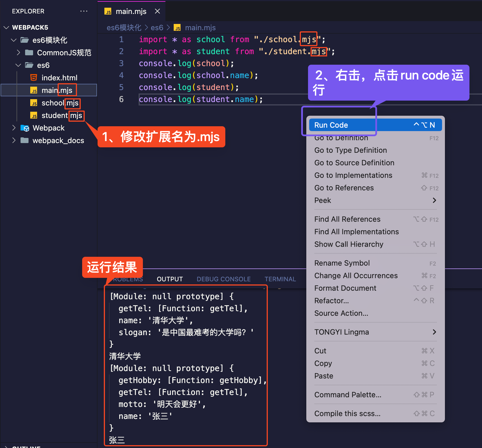Open Peek submenu arrow
The height and width of the screenshot is (448, 482).
pyautogui.click(x=434, y=200)
